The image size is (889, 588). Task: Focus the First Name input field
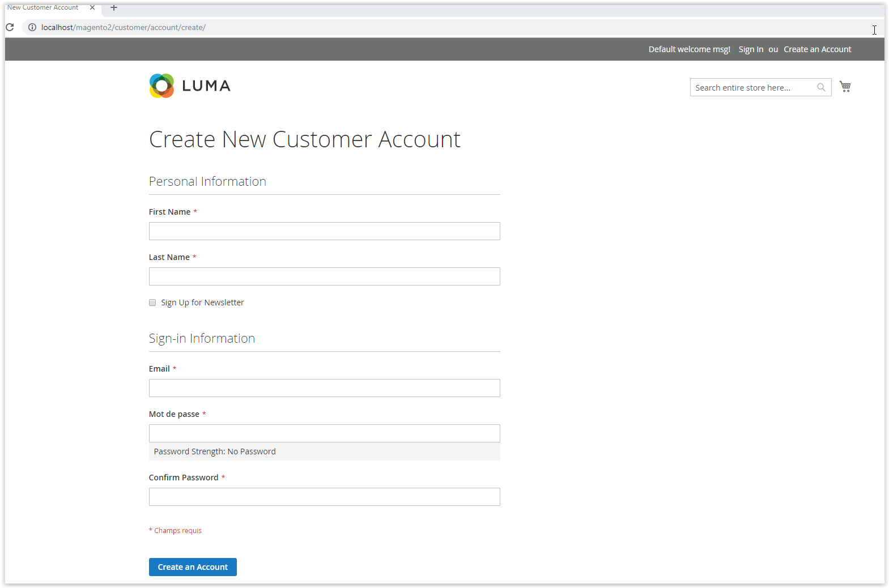(324, 231)
